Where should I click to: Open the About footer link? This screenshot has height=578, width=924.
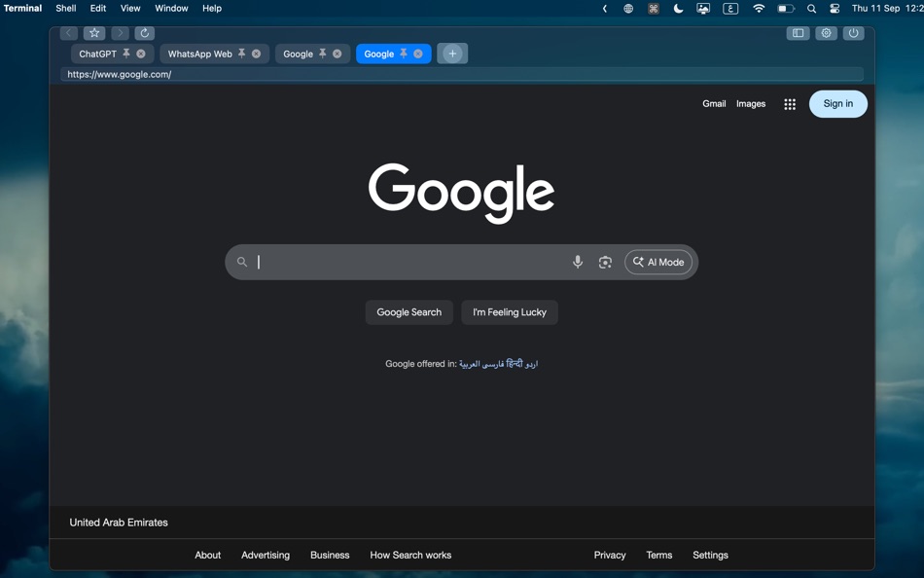click(208, 555)
